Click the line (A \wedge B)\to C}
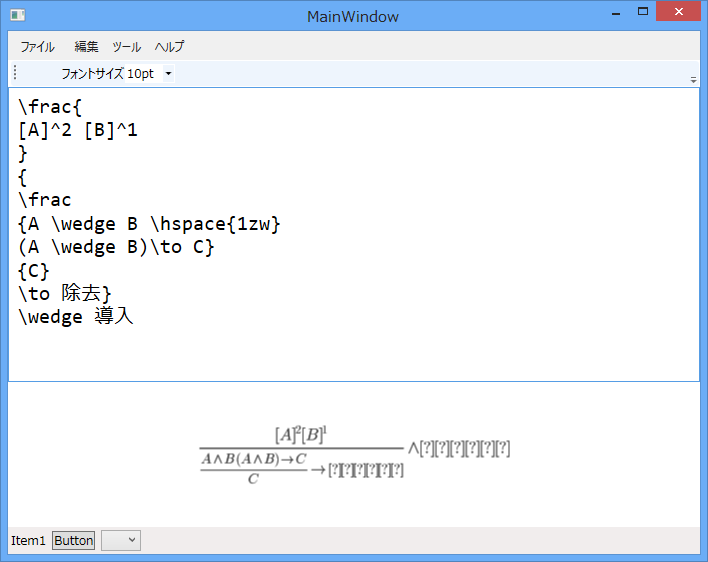 coord(116,247)
